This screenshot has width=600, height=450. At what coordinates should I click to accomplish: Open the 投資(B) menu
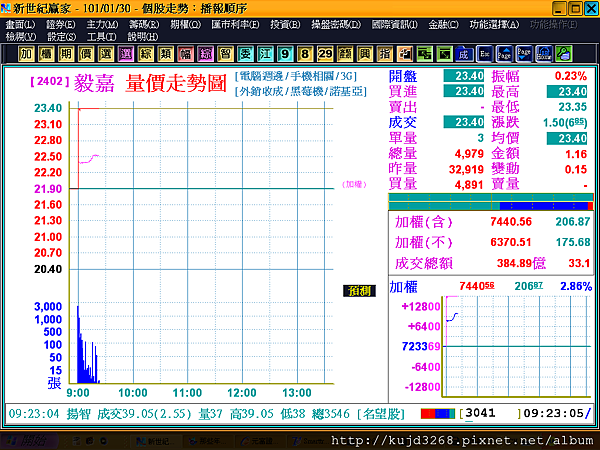[285, 25]
